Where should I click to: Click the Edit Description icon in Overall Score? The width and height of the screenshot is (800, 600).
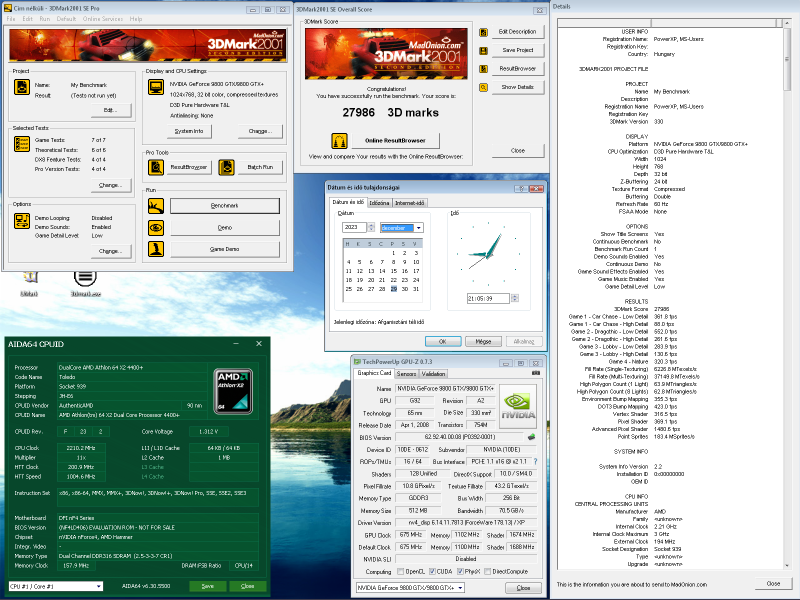[x=483, y=32]
